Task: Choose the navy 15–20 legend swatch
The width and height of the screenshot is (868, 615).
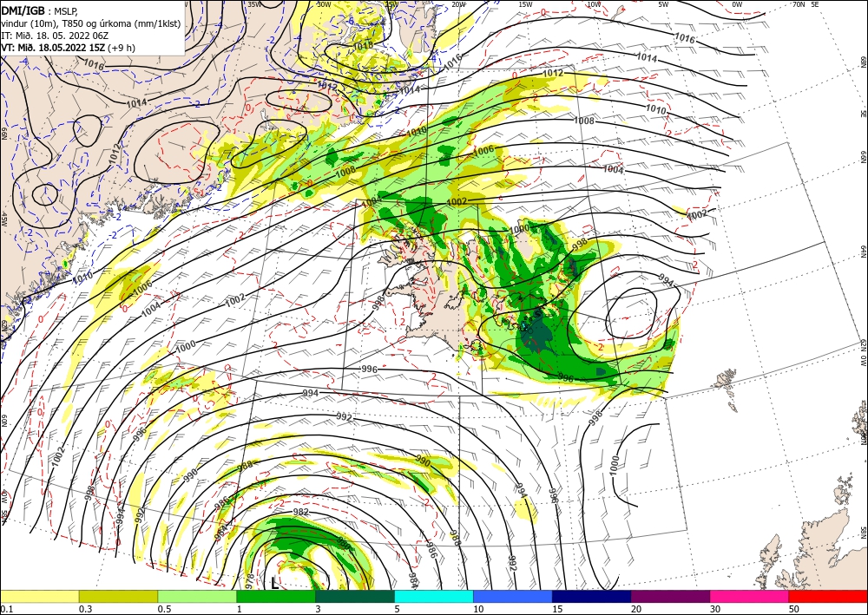Action: 592,596
